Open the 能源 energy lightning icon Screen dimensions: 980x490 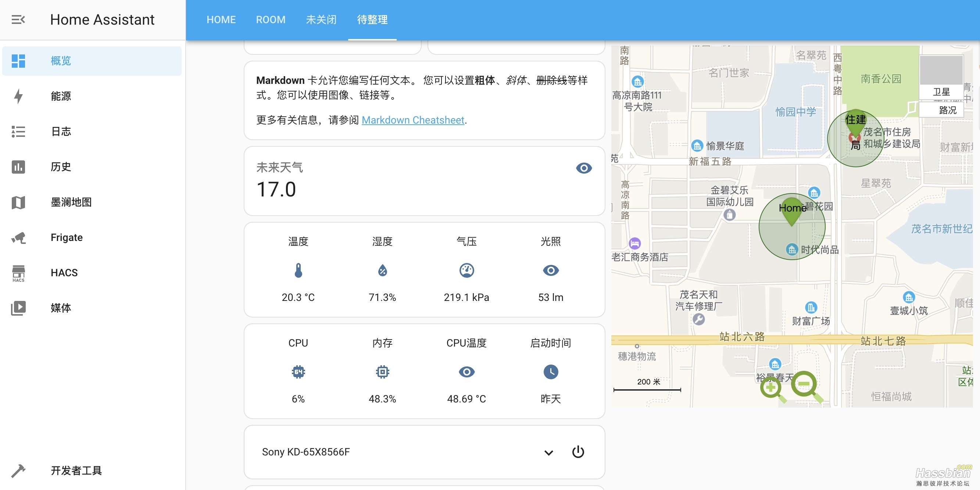(x=18, y=96)
